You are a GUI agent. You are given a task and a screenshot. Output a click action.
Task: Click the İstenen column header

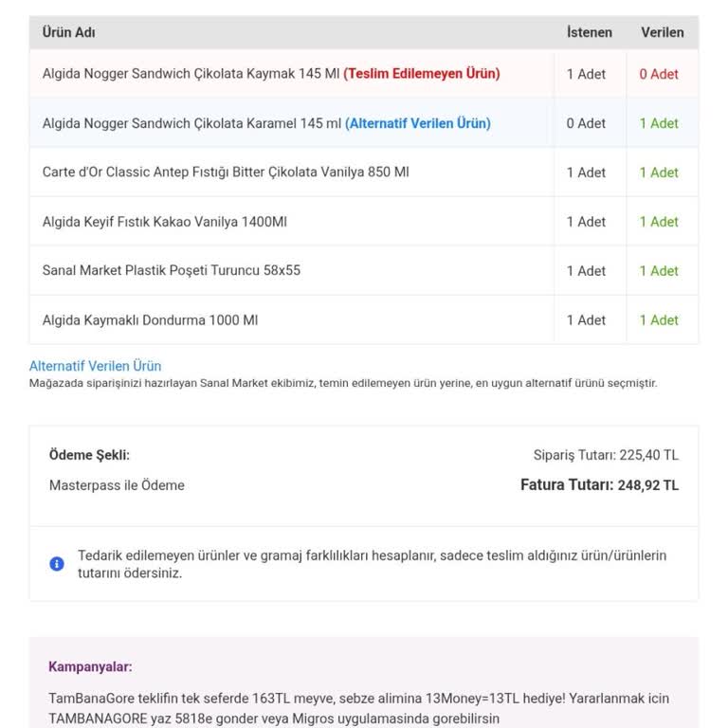pyautogui.click(x=589, y=32)
